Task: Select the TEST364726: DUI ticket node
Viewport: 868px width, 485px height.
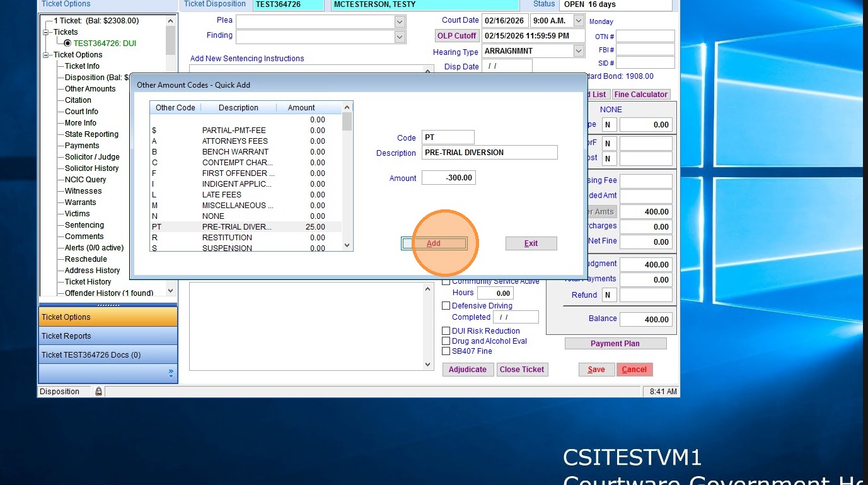Action: 104,44
